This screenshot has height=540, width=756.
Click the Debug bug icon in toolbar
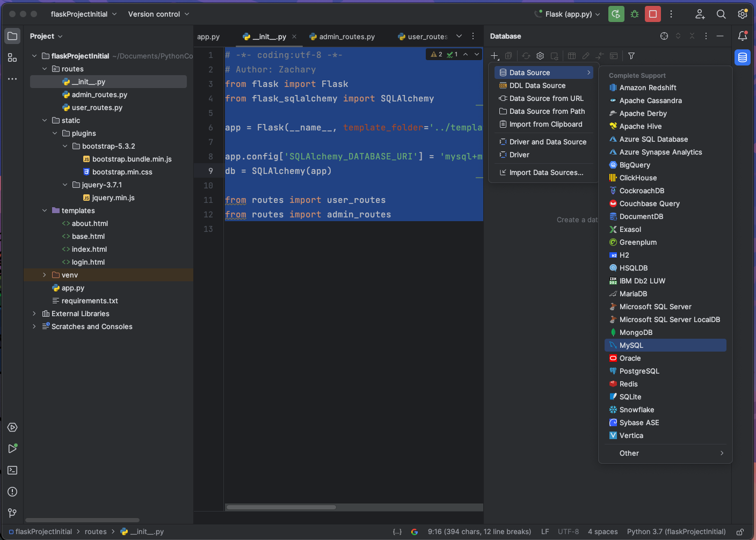(x=635, y=14)
